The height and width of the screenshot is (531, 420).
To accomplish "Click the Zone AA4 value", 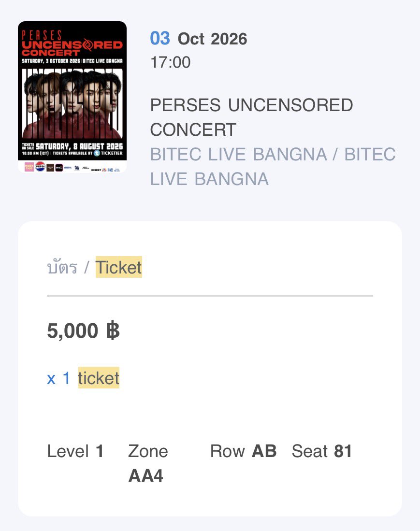I will point(145,475).
